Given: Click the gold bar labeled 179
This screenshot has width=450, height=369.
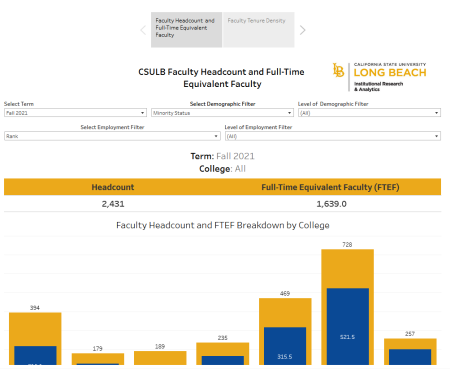Looking at the screenshot, I should 98,358.
